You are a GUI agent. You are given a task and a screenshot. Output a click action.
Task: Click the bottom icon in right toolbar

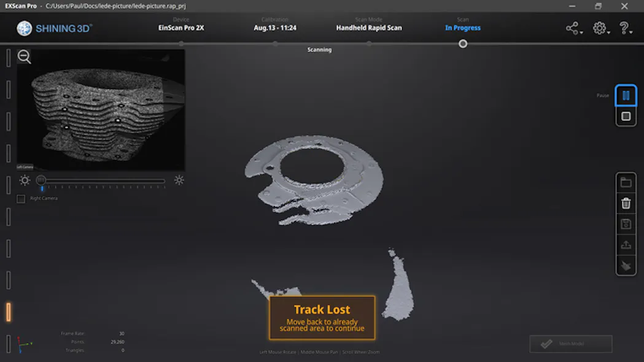point(626,266)
